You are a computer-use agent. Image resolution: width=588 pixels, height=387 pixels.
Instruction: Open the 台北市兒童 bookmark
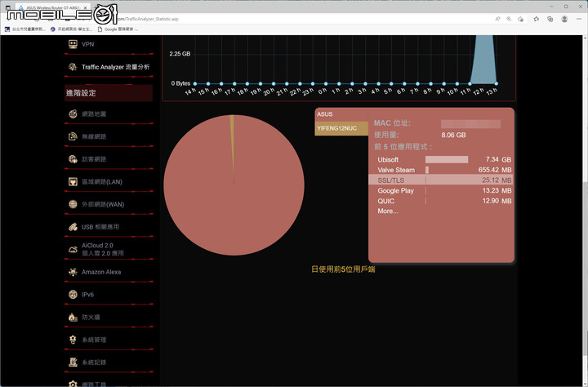point(25,29)
